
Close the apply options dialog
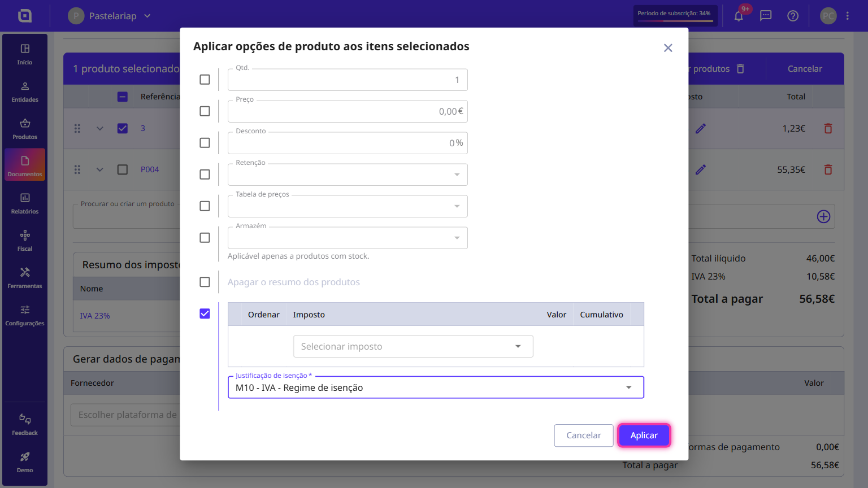tap(668, 48)
